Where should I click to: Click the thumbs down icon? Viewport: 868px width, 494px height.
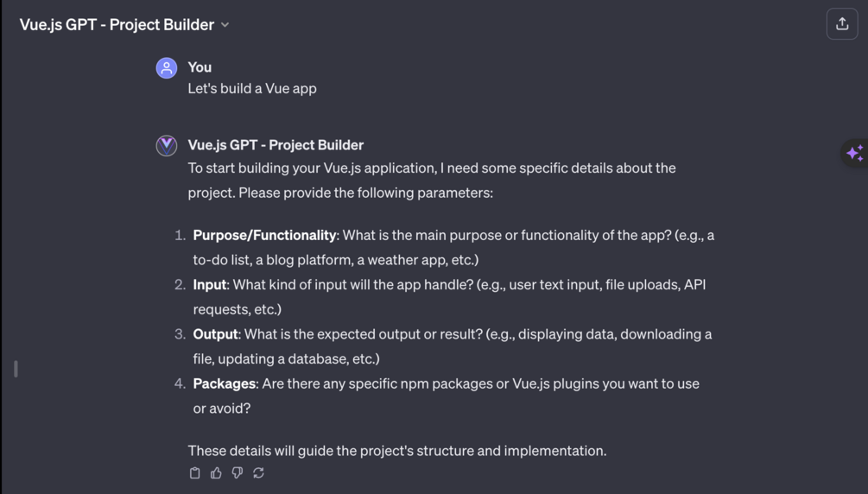pos(238,473)
